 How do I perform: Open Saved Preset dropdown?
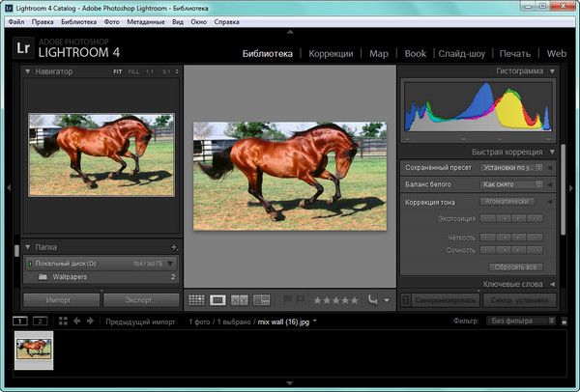point(510,168)
